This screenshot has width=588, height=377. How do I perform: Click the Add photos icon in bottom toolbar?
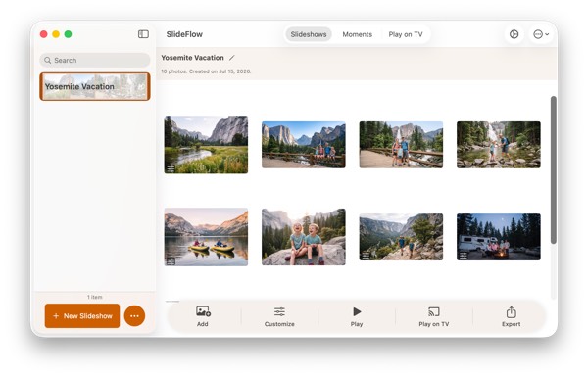[203, 311]
